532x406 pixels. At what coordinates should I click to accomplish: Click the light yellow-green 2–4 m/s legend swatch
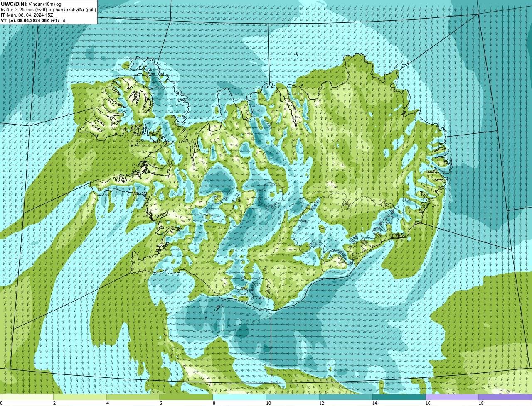point(80,397)
